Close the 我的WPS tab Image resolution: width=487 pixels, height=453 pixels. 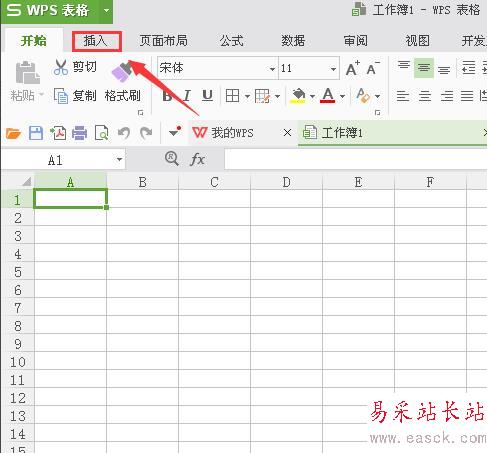coord(287,133)
